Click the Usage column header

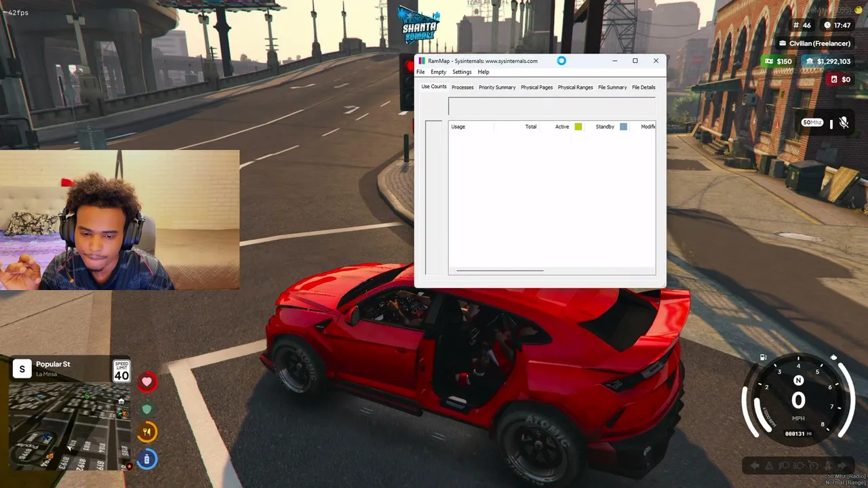click(458, 127)
